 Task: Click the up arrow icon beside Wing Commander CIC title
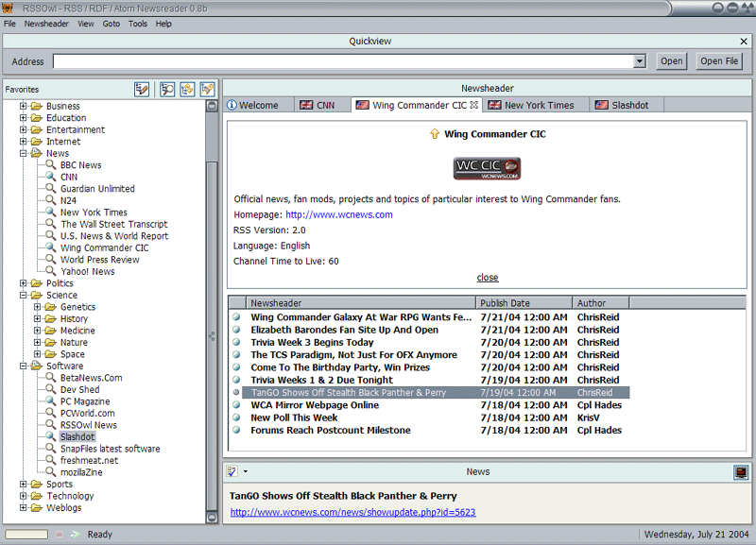(x=435, y=134)
